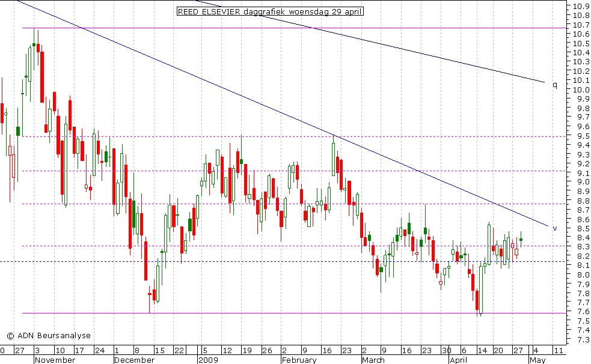Click the '20' date label on time axis
The image size is (591, 364).
pyautogui.click(x=498, y=350)
